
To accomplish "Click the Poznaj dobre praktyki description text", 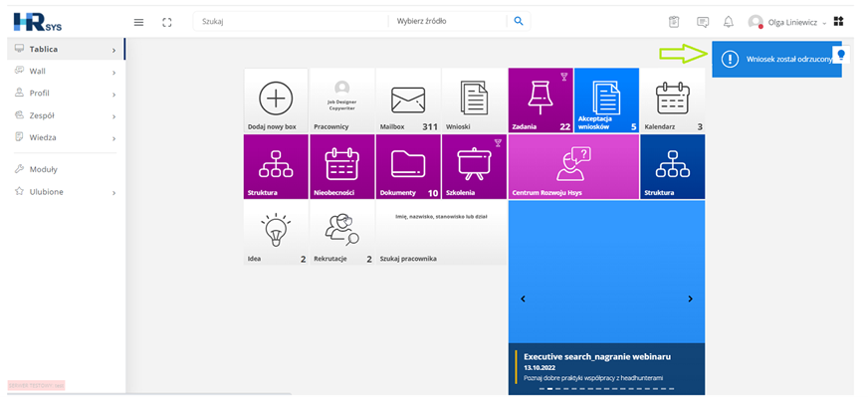I will [593, 378].
